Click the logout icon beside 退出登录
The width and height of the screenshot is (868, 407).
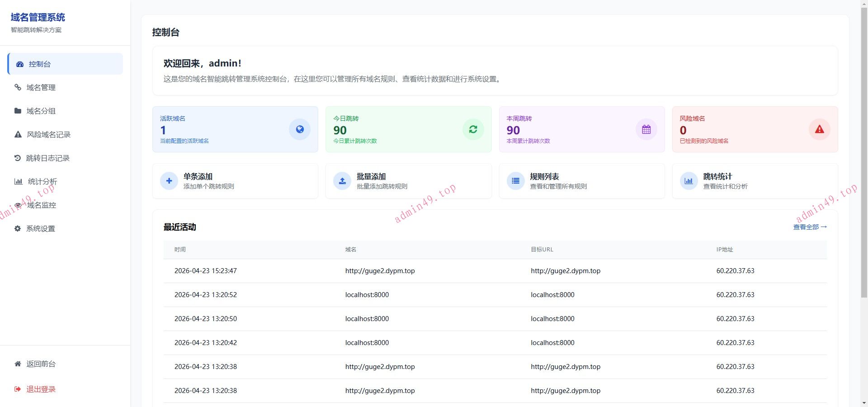pyautogui.click(x=18, y=389)
